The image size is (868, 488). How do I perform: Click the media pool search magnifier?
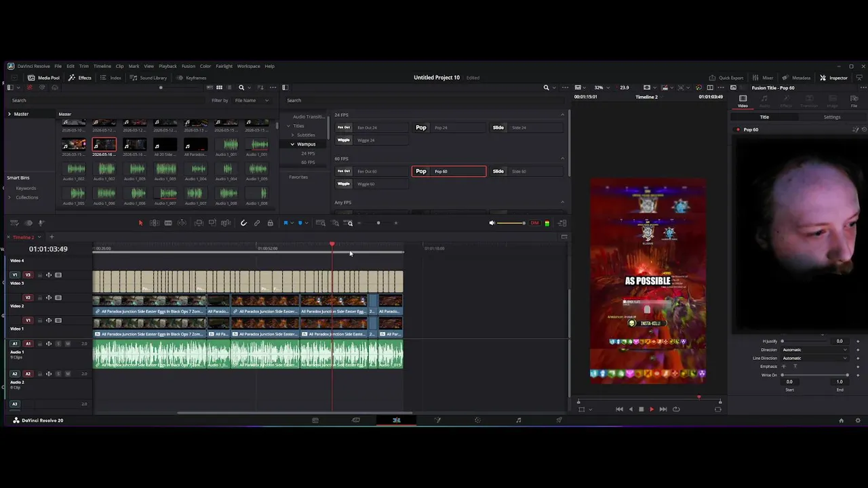(x=241, y=87)
